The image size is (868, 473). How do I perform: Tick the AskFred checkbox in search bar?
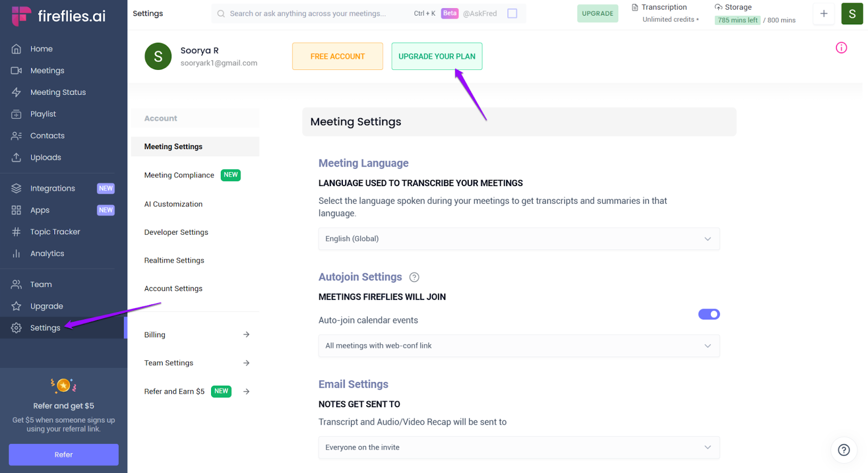coord(512,14)
